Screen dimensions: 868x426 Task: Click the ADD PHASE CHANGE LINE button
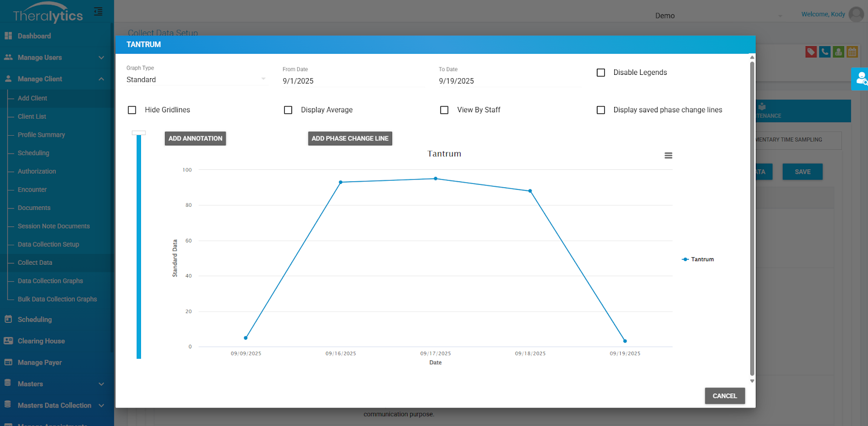pos(350,138)
